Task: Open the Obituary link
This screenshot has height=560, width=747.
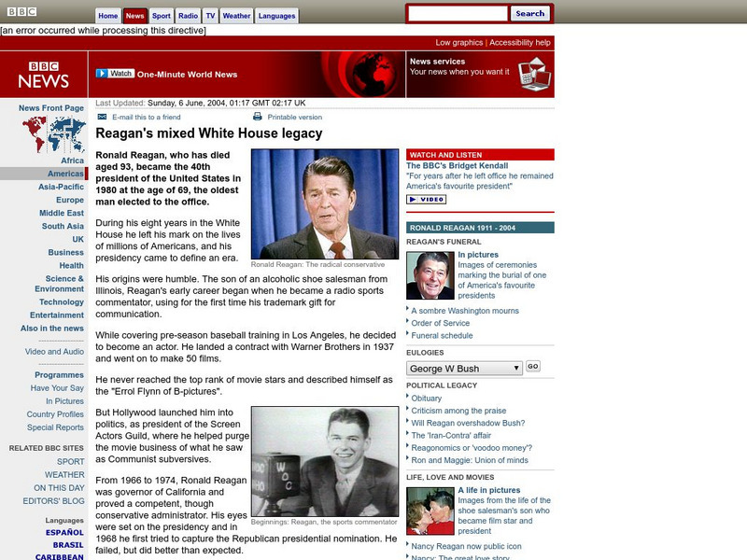Action: point(427,399)
